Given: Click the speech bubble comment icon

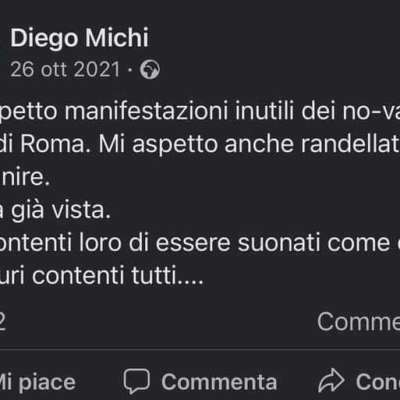Looking at the screenshot, I should click(136, 381).
